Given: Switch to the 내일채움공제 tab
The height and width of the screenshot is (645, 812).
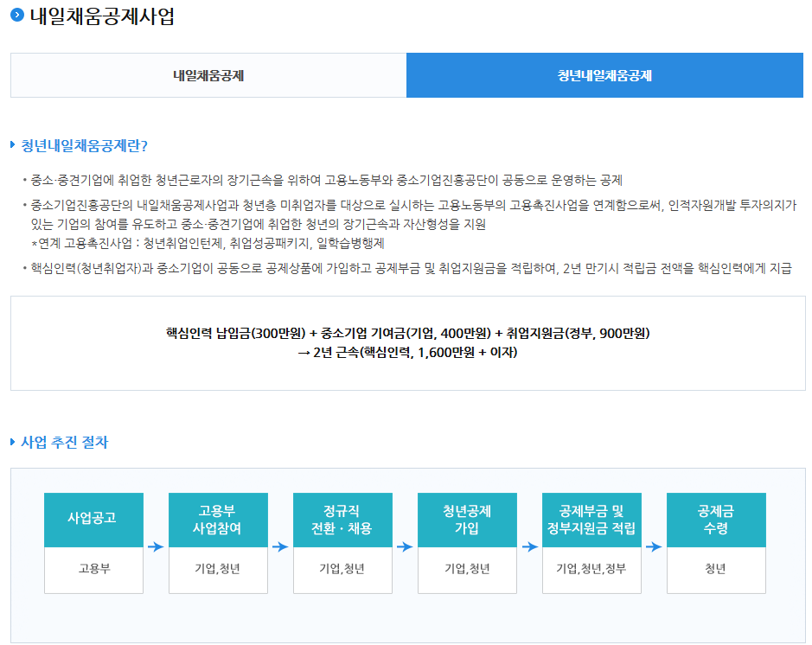Looking at the screenshot, I should 208,75.
